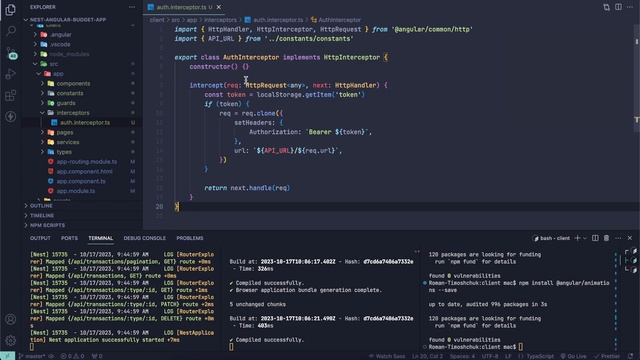Switch to the PORTS panel tab
This screenshot has height=360, width=640.
pyautogui.click(x=69, y=238)
